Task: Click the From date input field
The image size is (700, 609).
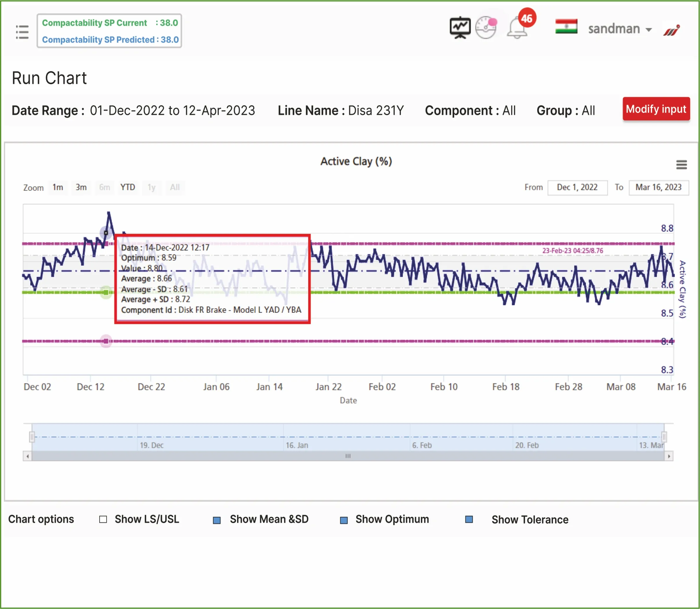Action: click(x=577, y=187)
